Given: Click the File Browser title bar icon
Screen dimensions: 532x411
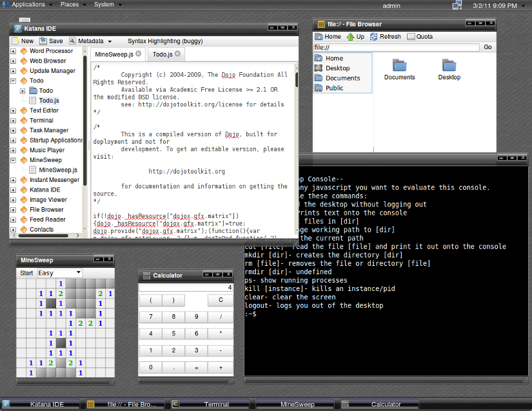Looking at the screenshot, I should [x=321, y=25].
